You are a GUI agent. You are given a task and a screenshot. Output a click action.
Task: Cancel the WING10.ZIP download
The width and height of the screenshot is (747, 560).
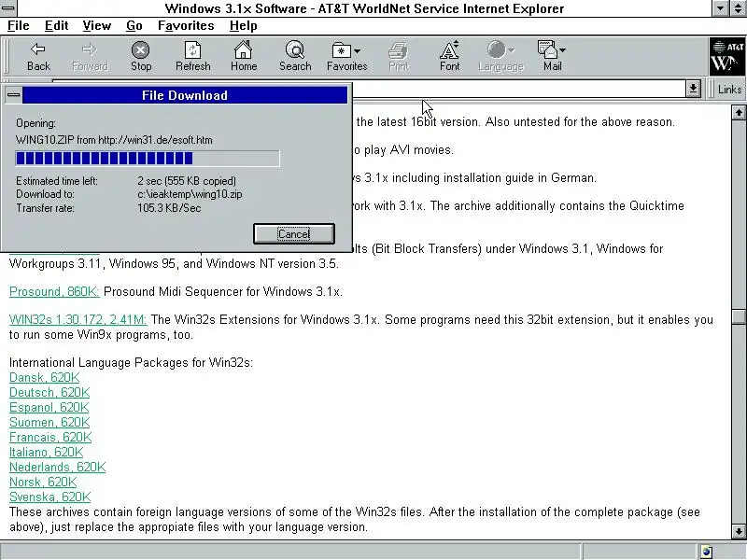click(294, 234)
